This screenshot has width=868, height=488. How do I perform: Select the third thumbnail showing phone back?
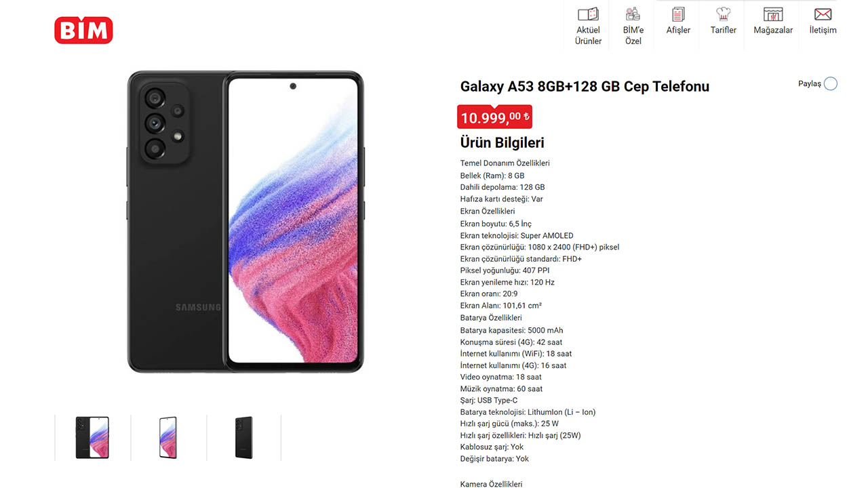tap(244, 438)
